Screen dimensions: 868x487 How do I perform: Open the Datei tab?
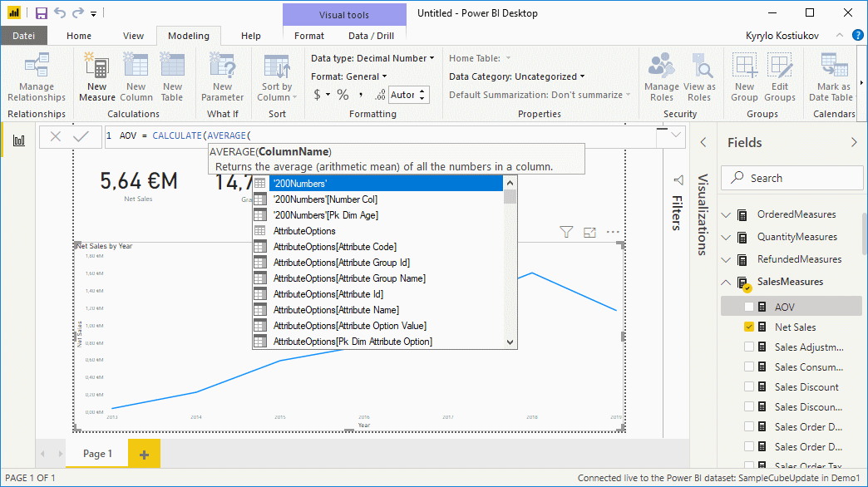(24, 36)
